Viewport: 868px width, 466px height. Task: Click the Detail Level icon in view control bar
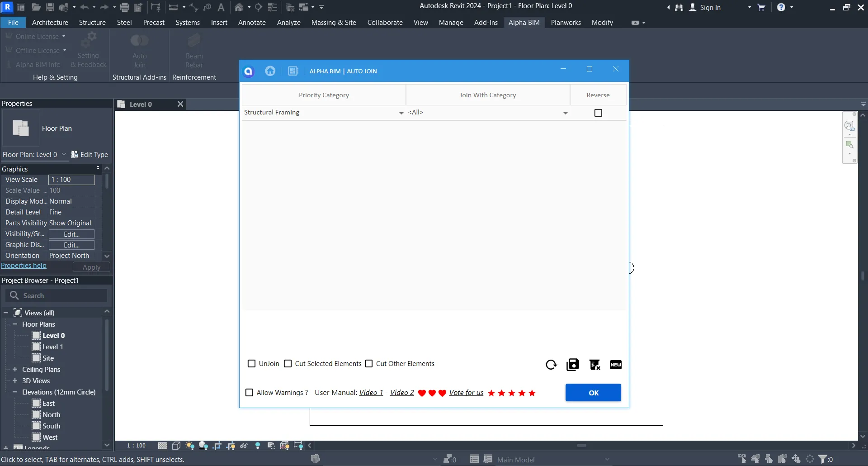pyautogui.click(x=163, y=446)
